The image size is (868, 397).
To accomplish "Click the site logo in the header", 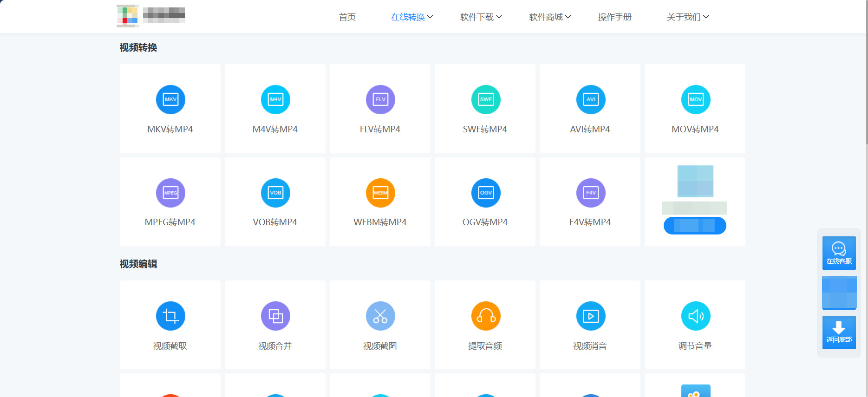I will click(x=151, y=16).
